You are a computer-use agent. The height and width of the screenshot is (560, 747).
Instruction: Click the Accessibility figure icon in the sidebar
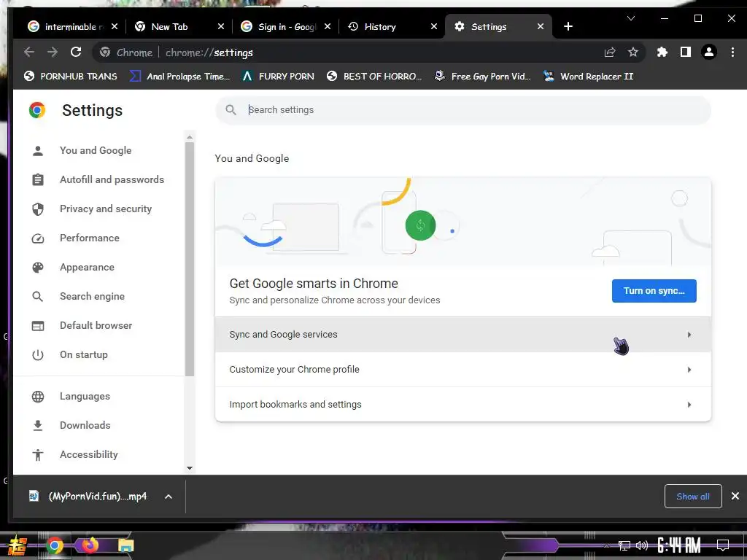coord(38,455)
